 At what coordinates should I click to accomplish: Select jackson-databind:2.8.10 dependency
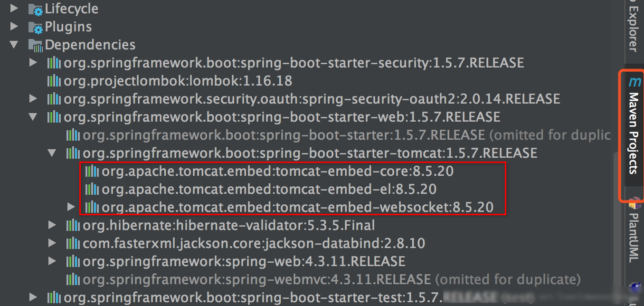[x=254, y=243]
